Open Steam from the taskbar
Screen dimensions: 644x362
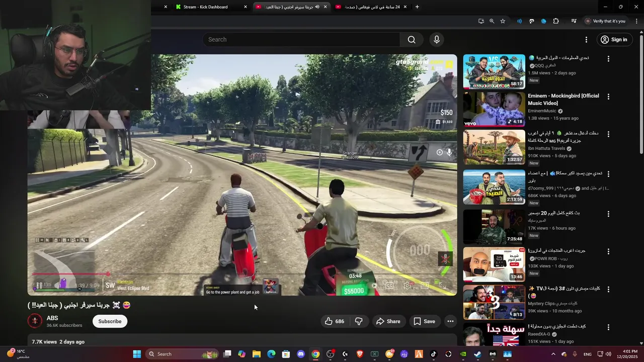coord(477,354)
